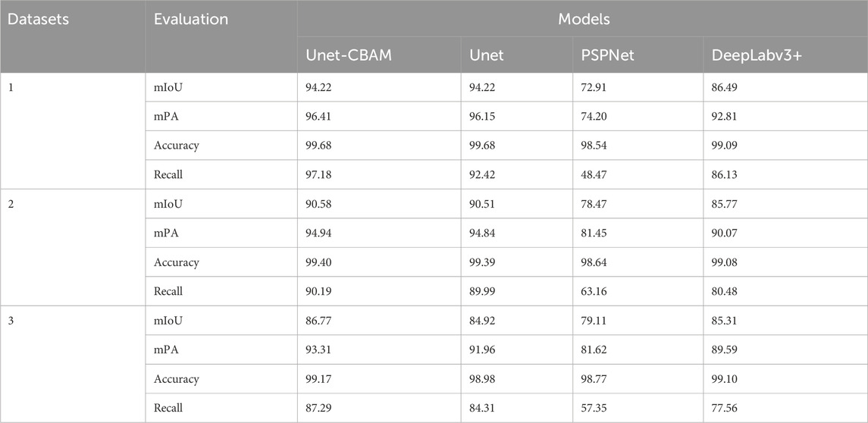The height and width of the screenshot is (423, 868).
Task: Select DeepLabv3+ mPA value 92.81
Action: point(724,116)
